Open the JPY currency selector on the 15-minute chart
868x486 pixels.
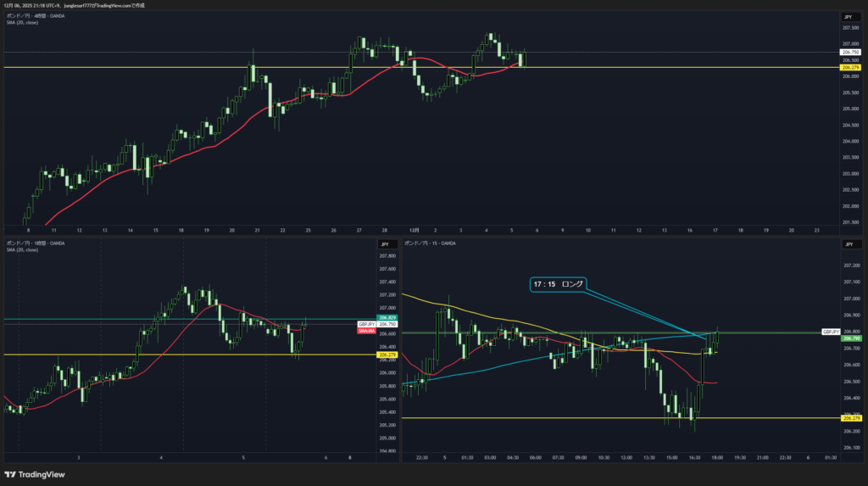point(848,244)
